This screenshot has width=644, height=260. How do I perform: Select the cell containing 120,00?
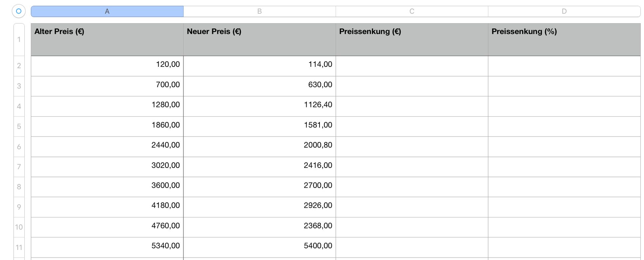pos(107,66)
